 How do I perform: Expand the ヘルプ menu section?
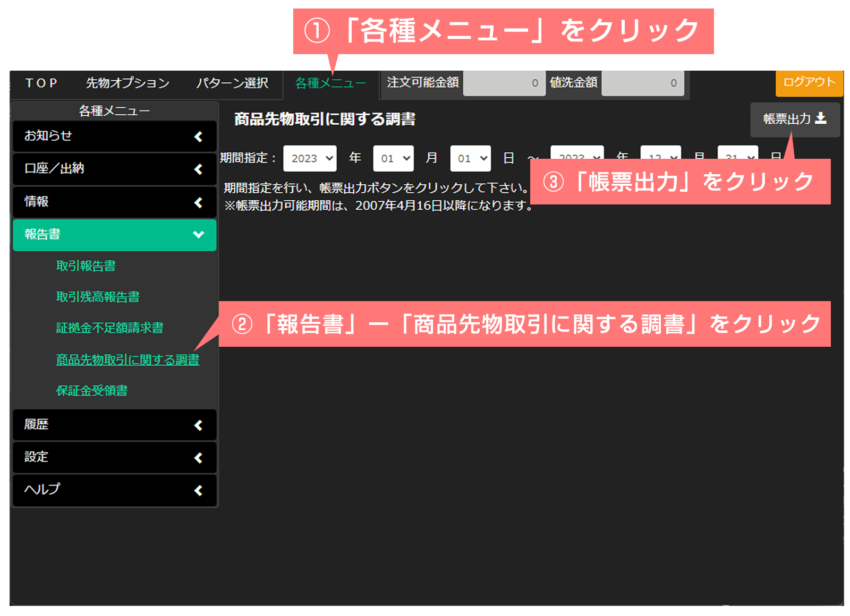coord(114,490)
